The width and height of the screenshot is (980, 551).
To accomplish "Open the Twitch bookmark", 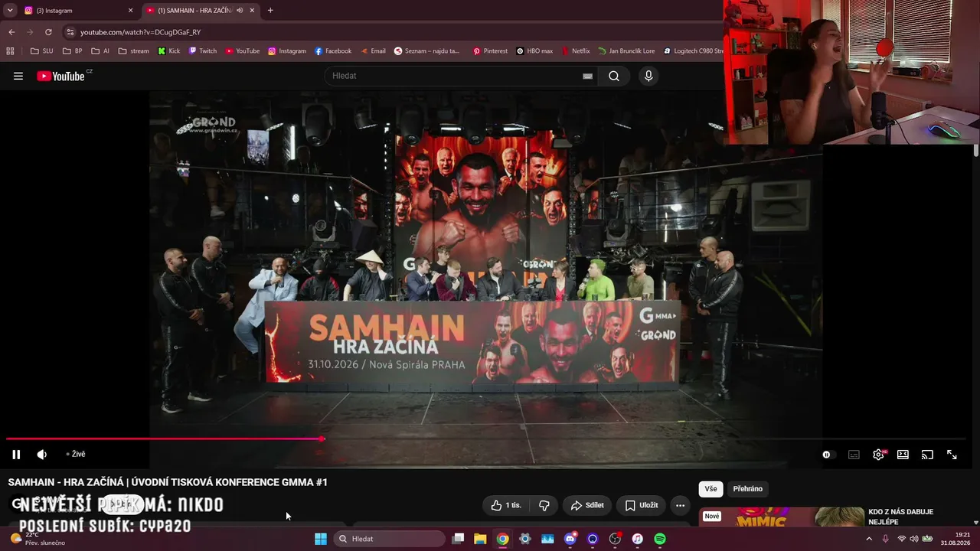I will pyautogui.click(x=203, y=51).
